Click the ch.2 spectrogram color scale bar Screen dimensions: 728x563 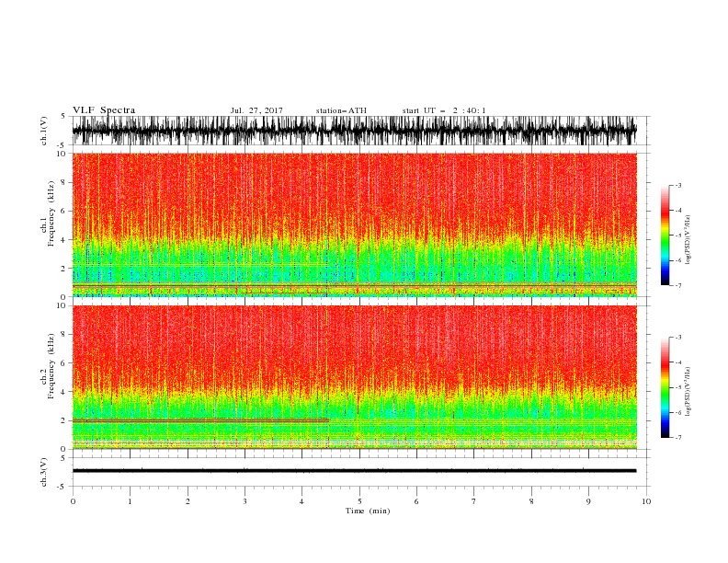pos(665,387)
